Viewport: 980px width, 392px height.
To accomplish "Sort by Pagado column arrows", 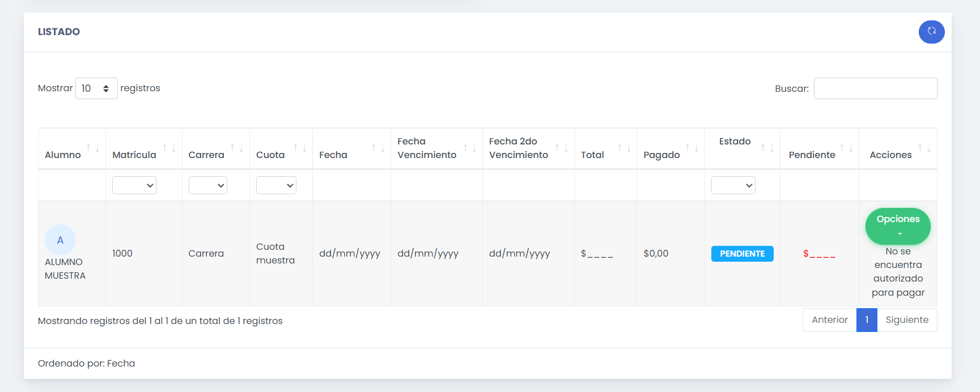I will tap(692, 148).
